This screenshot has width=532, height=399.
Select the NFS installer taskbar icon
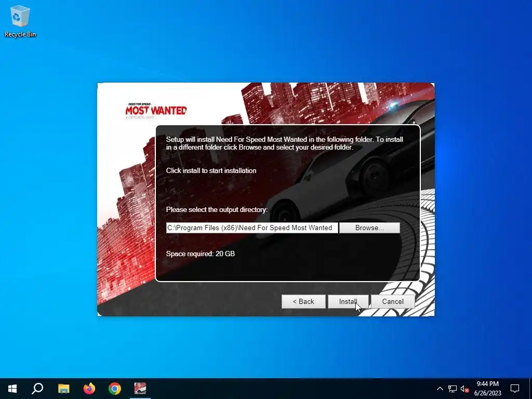point(140,389)
